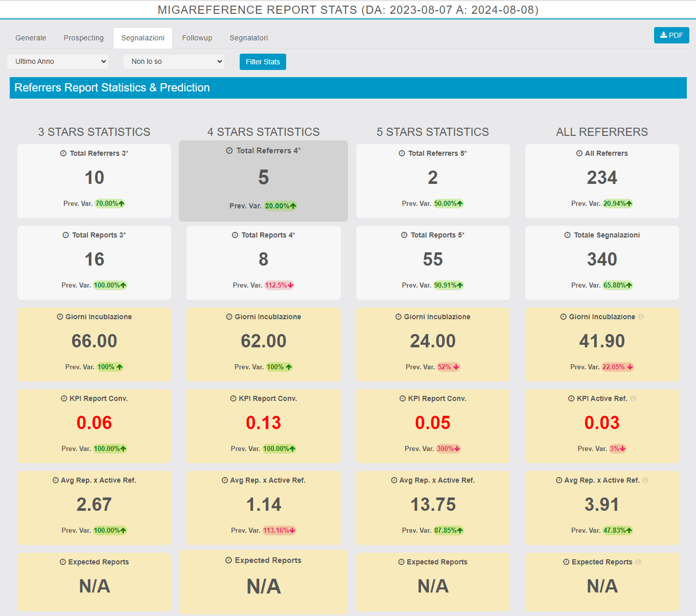Click the 70.00% variation badge for Total Referrers 3*
Viewport: 696px width, 616px height.
click(x=110, y=203)
